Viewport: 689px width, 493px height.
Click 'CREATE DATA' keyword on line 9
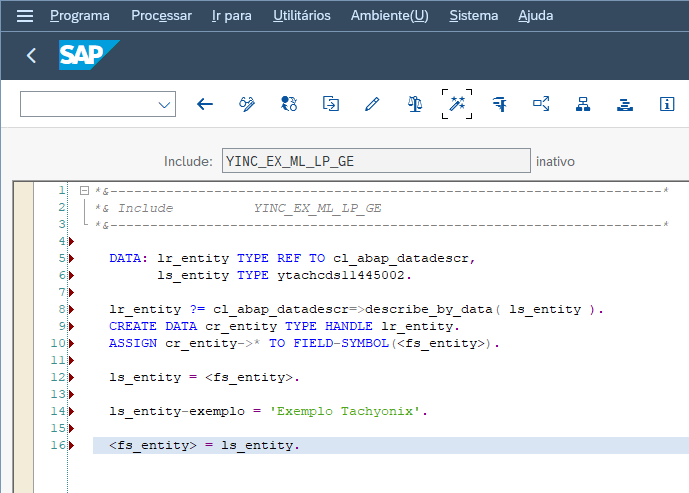[153, 326]
